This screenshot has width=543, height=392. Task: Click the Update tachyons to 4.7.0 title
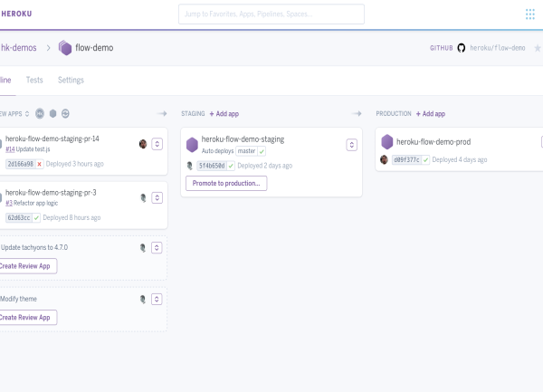34,247
